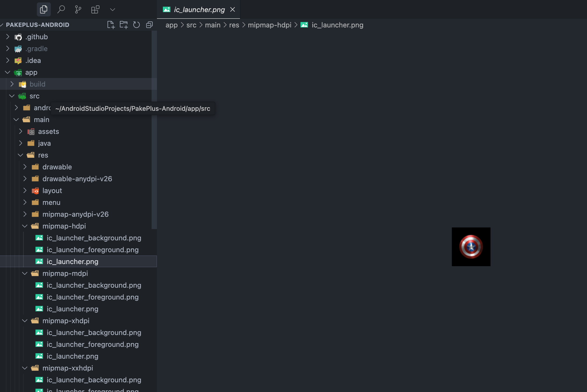Open the Explorer view icon
This screenshot has width=587, height=392.
pyautogui.click(x=44, y=10)
